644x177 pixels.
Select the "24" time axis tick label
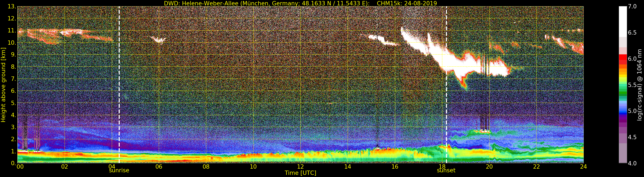pos(583,166)
